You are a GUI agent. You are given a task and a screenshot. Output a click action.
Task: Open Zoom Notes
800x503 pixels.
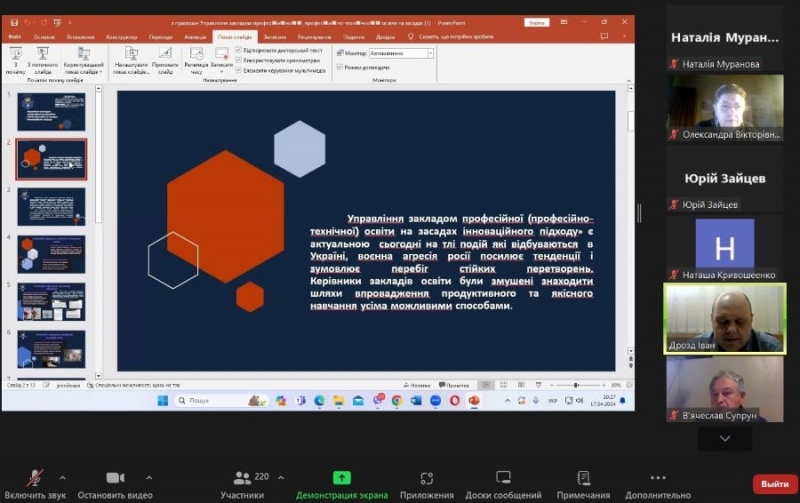tap(583, 484)
